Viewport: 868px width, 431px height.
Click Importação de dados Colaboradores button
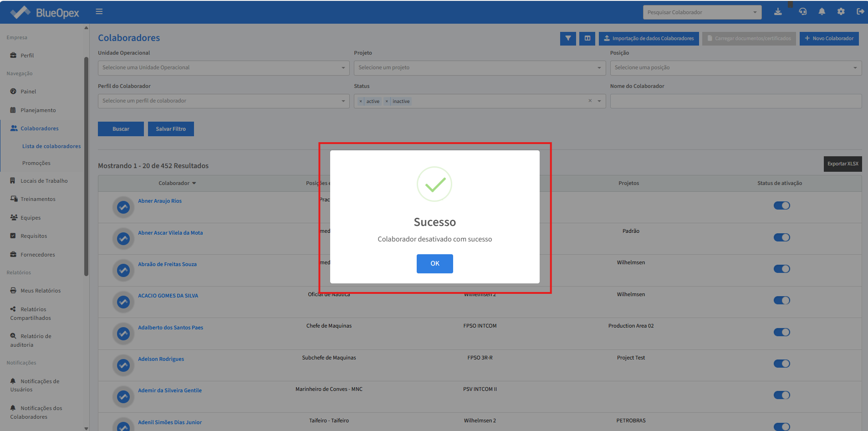coord(648,38)
